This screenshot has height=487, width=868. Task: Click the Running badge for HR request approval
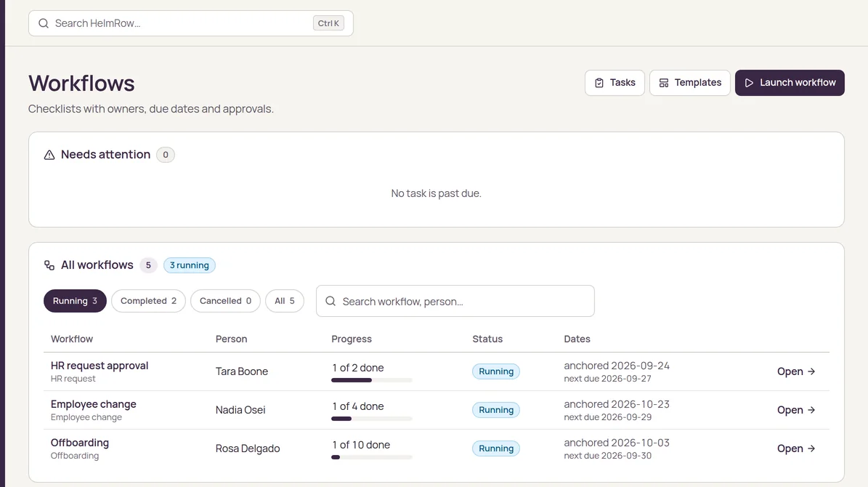point(496,371)
